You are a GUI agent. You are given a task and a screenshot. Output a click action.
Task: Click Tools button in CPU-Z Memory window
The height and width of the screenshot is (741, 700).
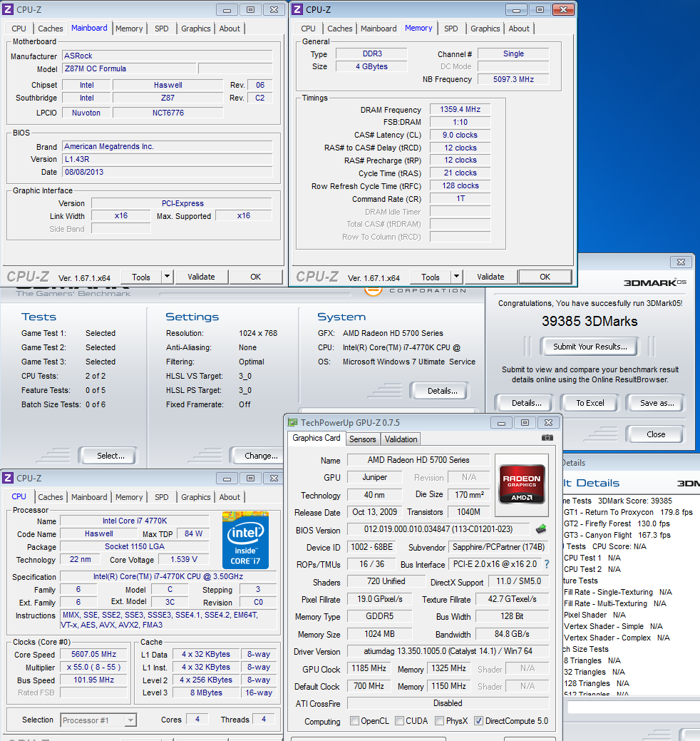point(431,277)
